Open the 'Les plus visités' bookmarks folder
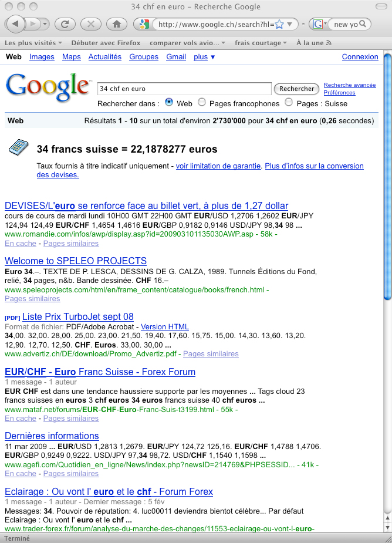392x543 pixels. click(x=33, y=43)
